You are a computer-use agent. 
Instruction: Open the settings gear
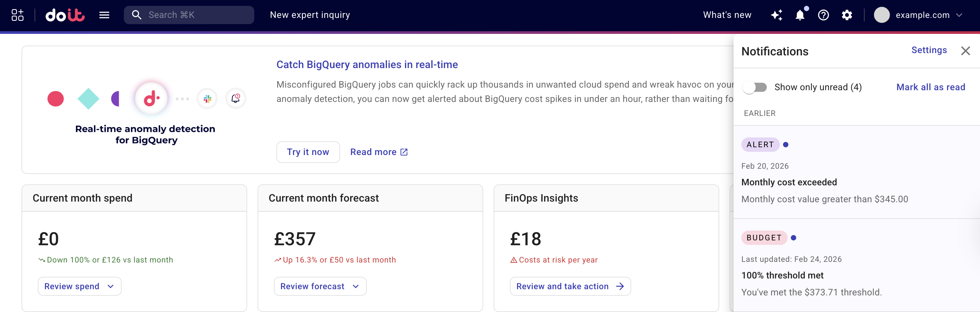[x=847, y=15]
